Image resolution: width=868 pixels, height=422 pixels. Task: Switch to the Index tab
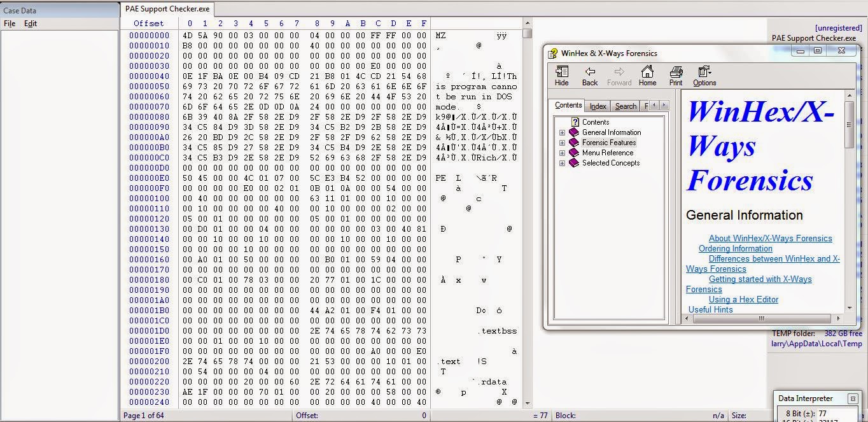pos(597,106)
